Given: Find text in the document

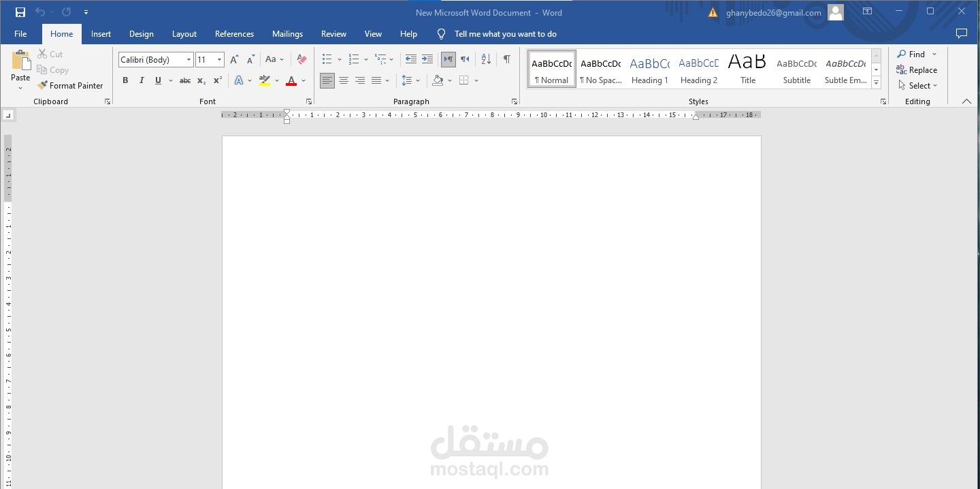Looking at the screenshot, I should [911, 54].
